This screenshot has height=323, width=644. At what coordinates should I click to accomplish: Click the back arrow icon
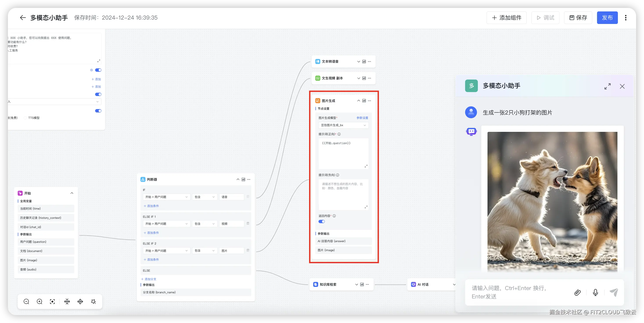point(23,18)
